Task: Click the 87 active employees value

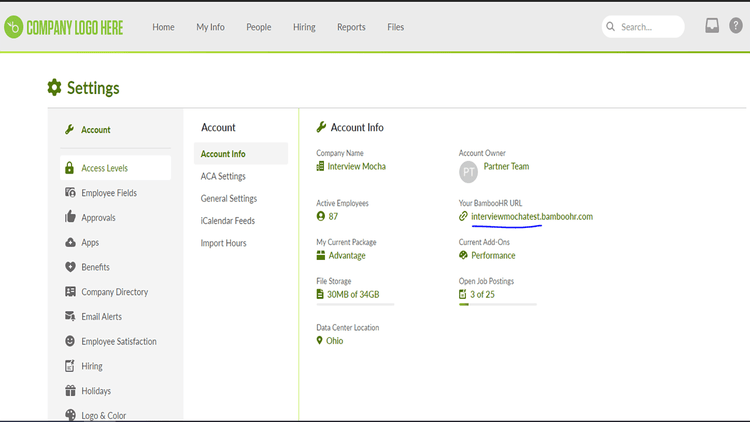Action: [x=333, y=216]
